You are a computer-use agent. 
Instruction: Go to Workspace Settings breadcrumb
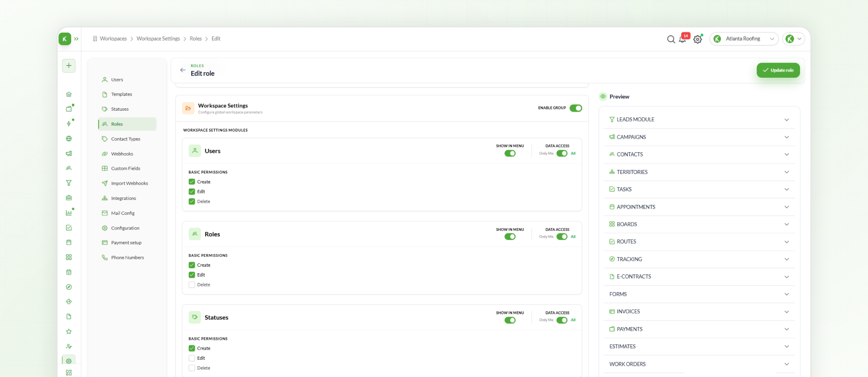tap(158, 39)
